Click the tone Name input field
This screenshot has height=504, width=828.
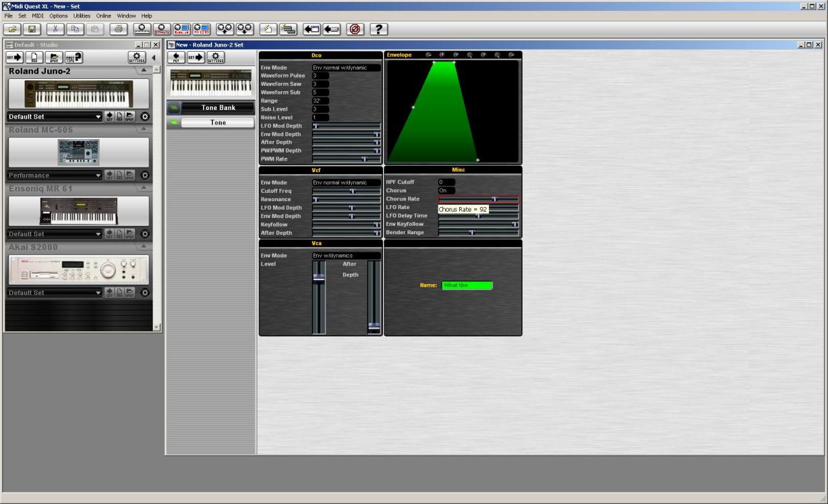467,285
